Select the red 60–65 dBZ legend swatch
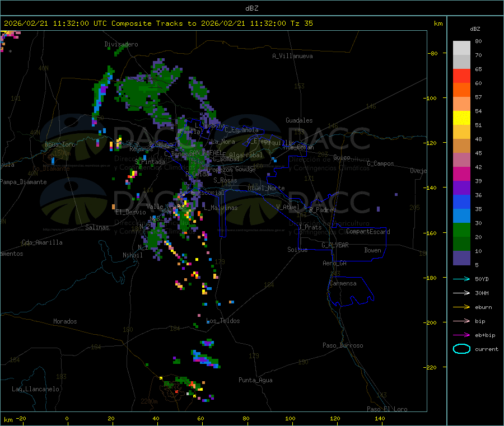 pos(461,76)
